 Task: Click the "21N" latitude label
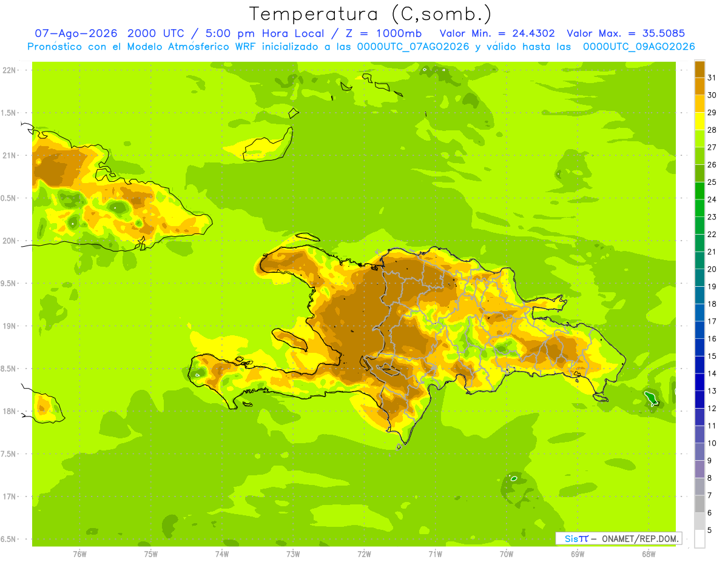click(x=10, y=155)
